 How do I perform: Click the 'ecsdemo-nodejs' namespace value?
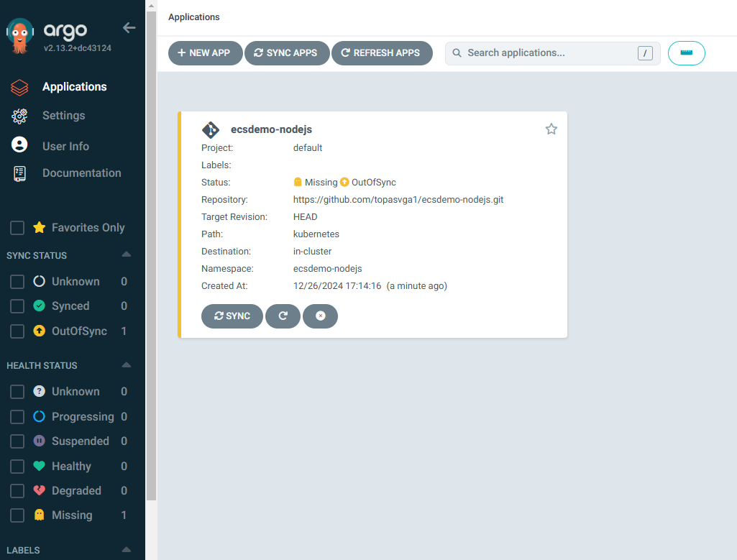(328, 269)
